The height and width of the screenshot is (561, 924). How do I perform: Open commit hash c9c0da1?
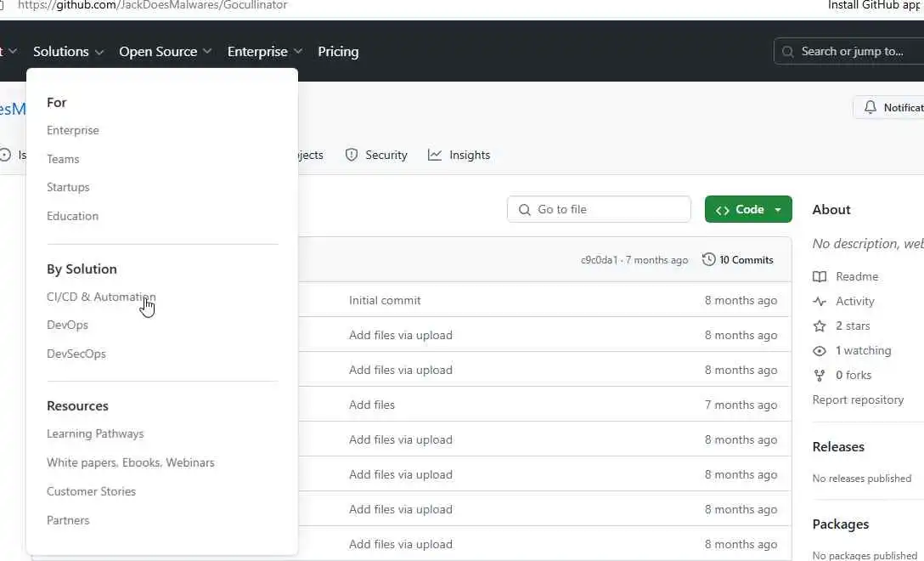600,260
